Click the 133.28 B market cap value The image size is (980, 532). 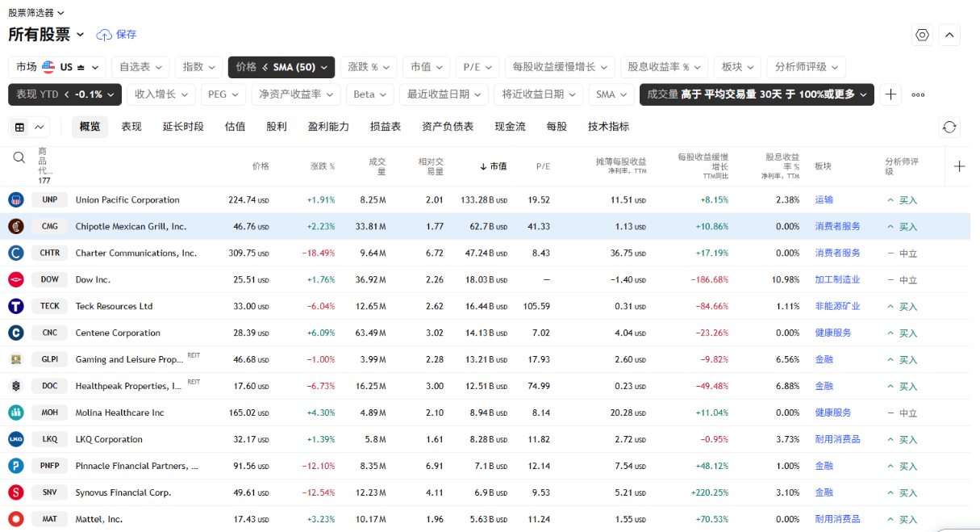(x=484, y=199)
